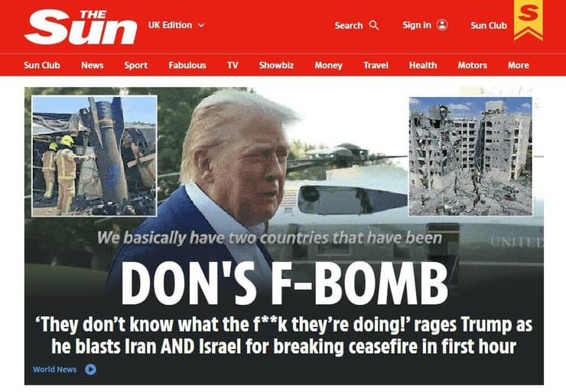Click the destroyed buildings inset photo
The height and width of the screenshot is (392, 566).
click(470, 156)
